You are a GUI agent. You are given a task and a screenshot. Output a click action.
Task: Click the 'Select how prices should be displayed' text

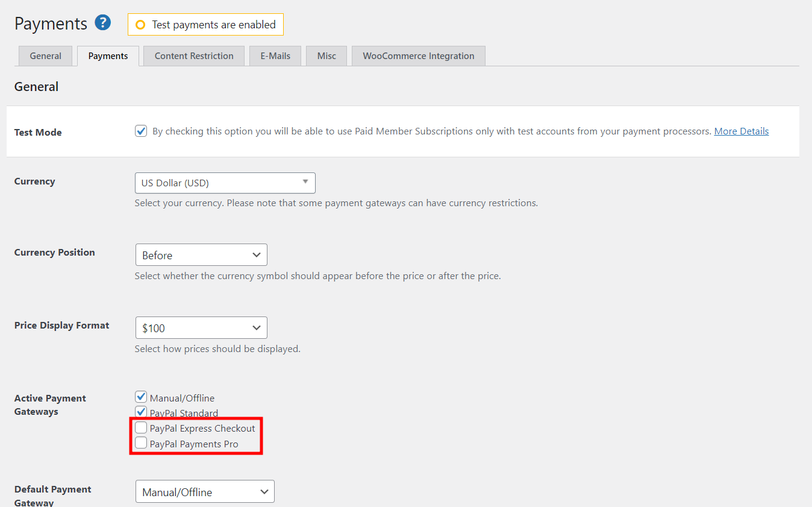217,348
